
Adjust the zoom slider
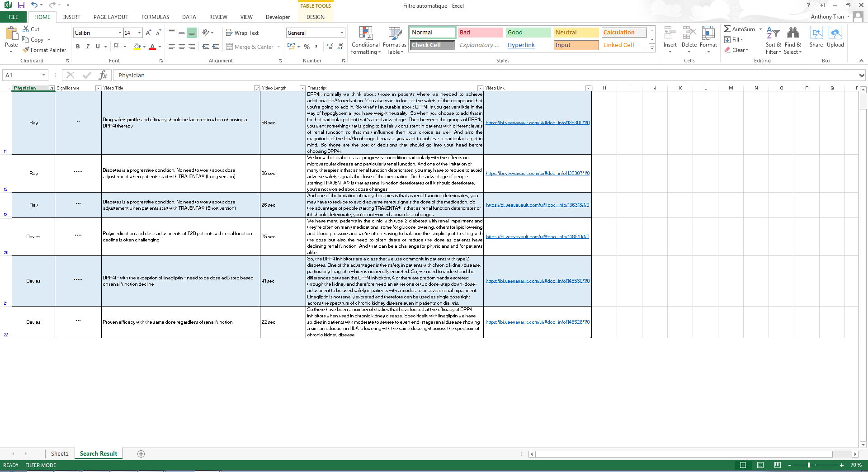(x=809, y=465)
